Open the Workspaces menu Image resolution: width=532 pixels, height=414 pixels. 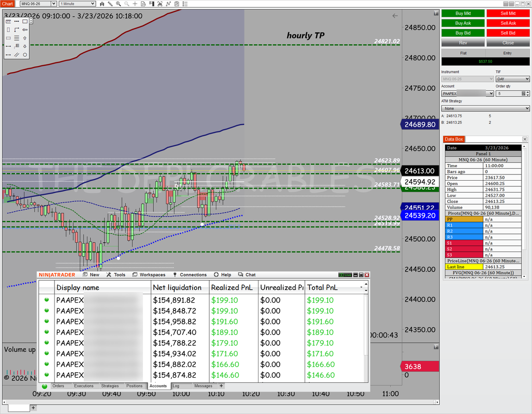coord(149,275)
